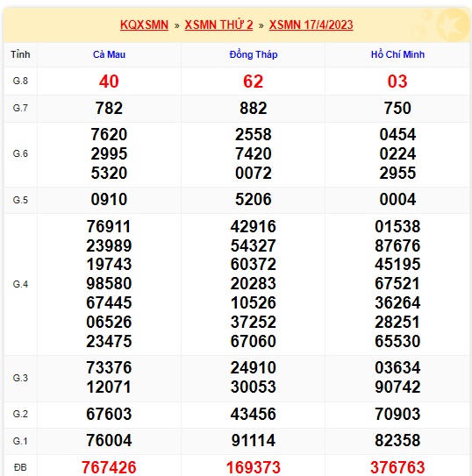Image resolution: width=472 pixels, height=476 pixels.
Task: Select G.4 number 23989
Action: [x=109, y=245]
